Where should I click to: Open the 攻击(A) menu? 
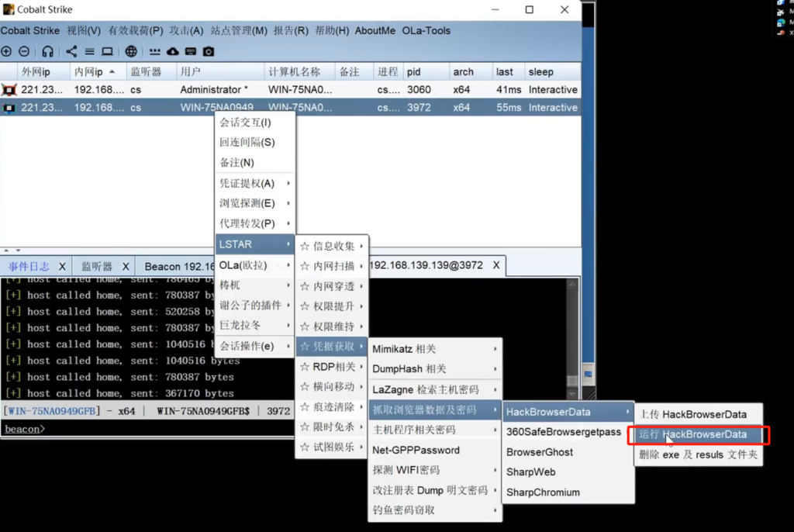pos(186,30)
